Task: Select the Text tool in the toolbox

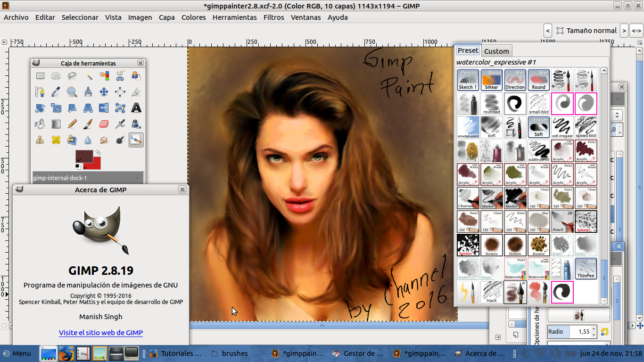Action: pyautogui.click(x=136, y=108)
